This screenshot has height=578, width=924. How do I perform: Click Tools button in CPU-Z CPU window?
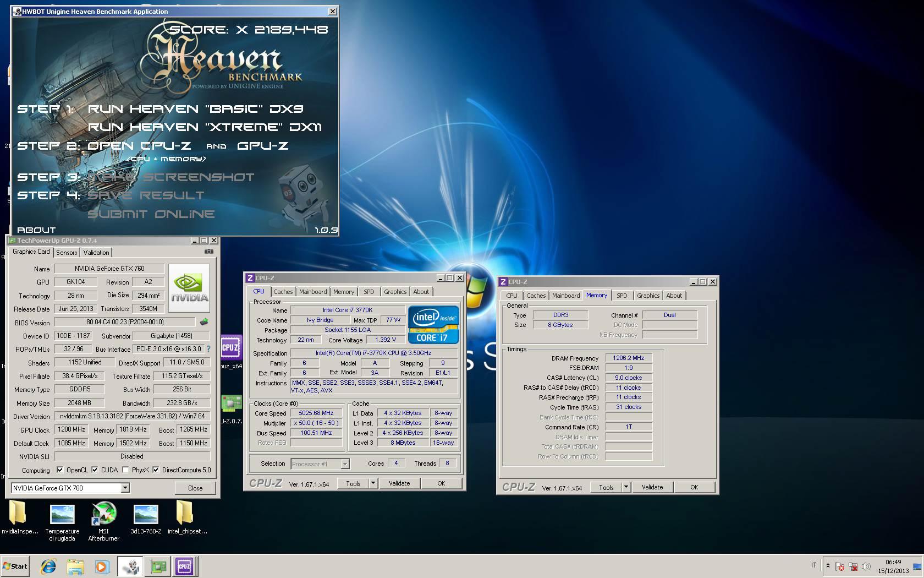click(x=353, y=483)
